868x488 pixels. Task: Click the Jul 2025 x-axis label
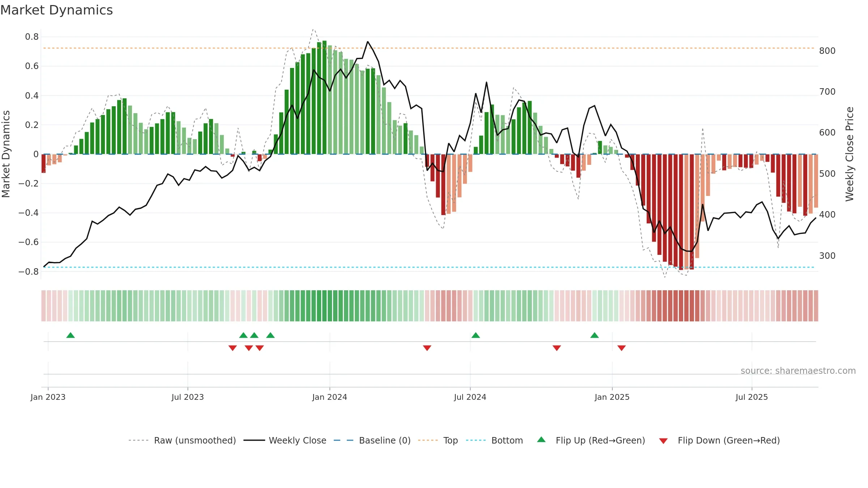click(752, 397)
